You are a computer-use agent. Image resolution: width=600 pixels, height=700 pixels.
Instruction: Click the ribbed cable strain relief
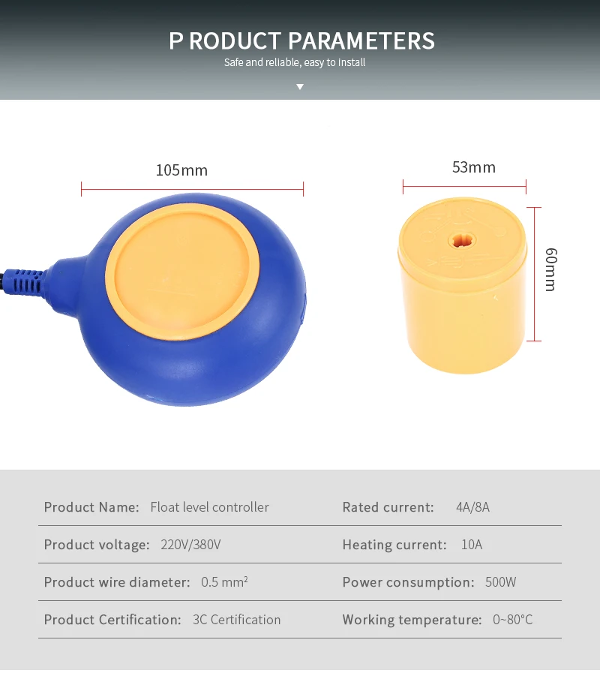point(26,281)
